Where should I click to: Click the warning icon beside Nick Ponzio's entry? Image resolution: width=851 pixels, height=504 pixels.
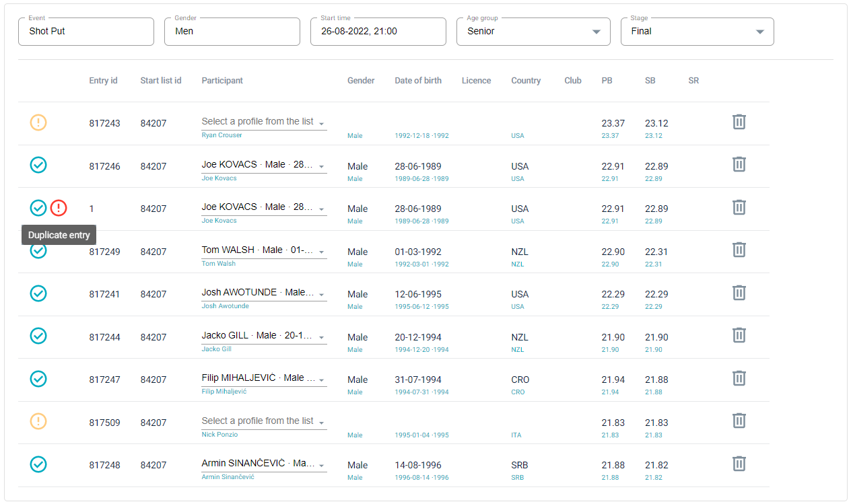pos(38,420)
